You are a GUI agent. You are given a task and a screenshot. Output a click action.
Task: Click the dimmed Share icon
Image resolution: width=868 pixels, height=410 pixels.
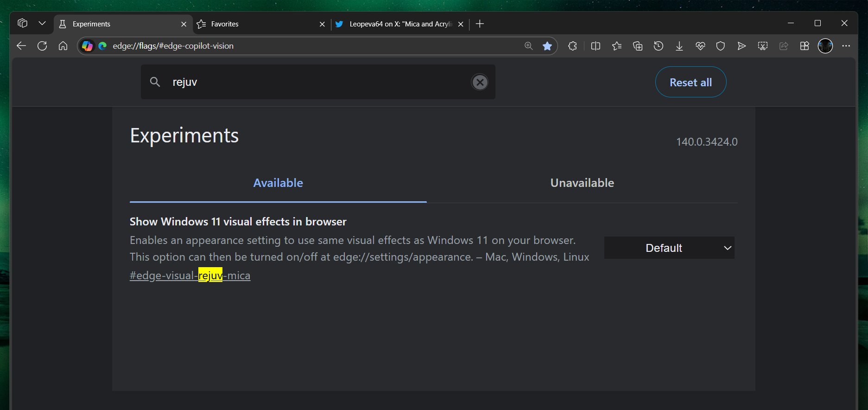784,46
